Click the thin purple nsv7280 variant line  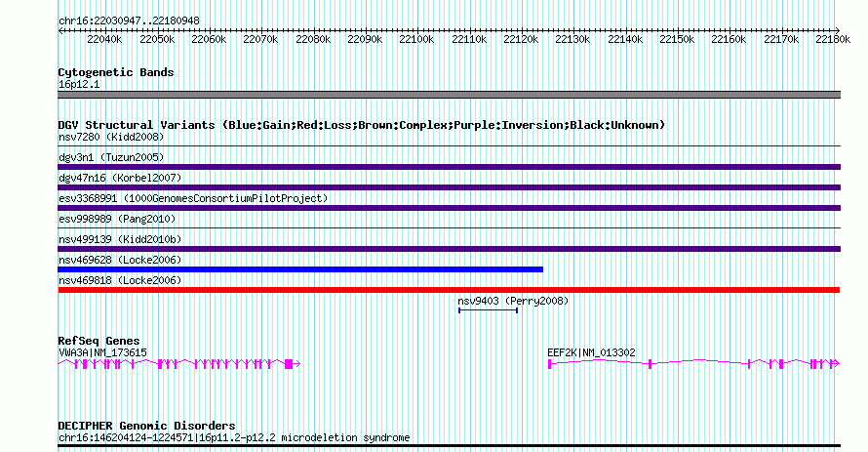point(449,146)
